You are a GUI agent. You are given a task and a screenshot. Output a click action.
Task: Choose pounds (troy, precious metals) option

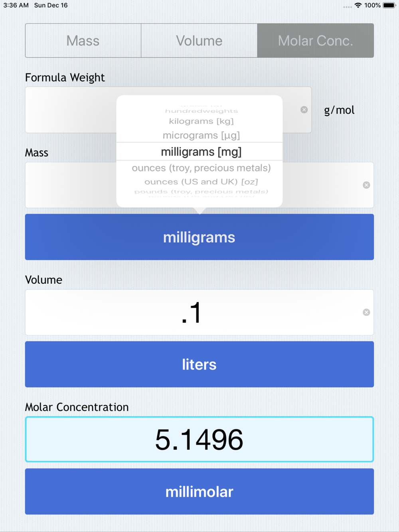[x=201, y=192]
